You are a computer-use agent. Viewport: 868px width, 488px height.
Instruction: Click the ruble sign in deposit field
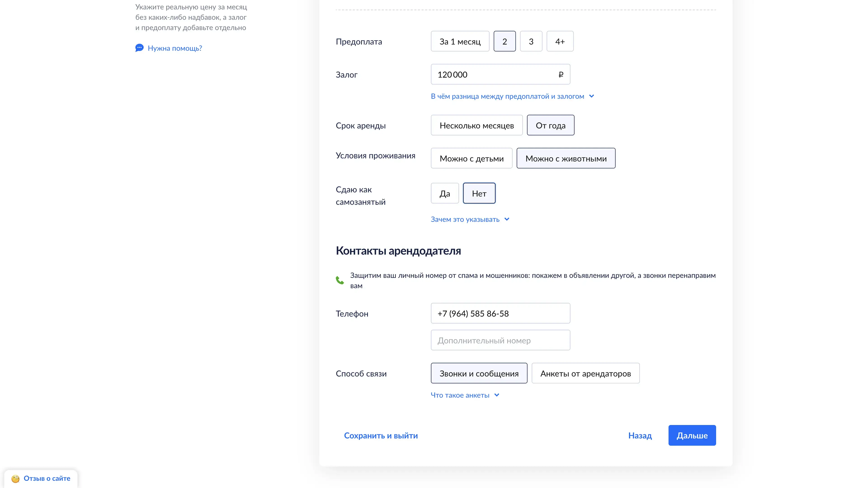[x=561, y=74]
